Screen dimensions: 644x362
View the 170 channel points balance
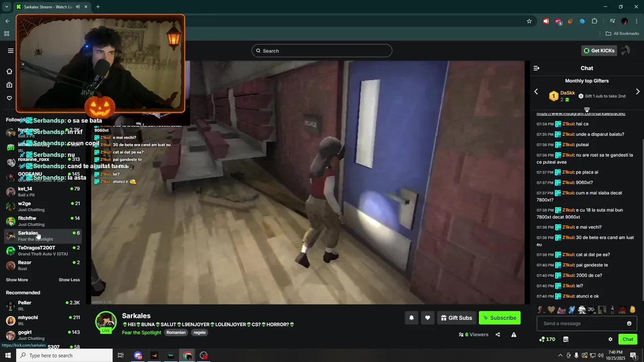547,339
